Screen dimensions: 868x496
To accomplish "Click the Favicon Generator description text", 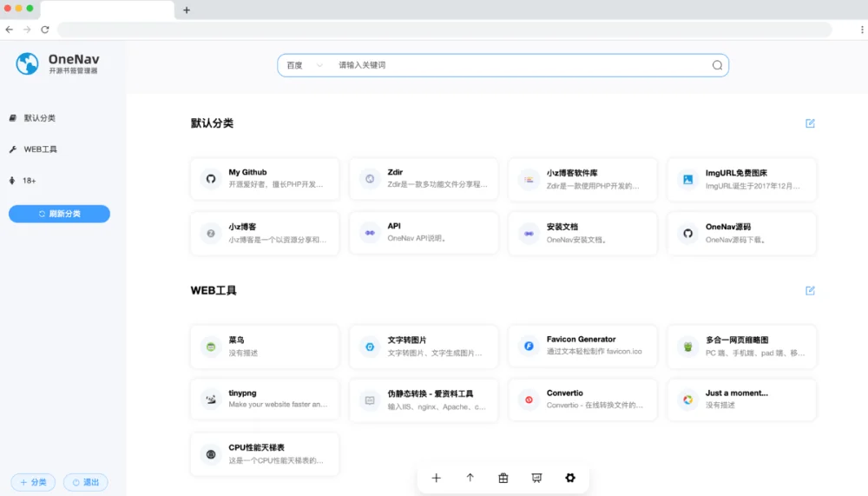I will click(x=595, y=351).
